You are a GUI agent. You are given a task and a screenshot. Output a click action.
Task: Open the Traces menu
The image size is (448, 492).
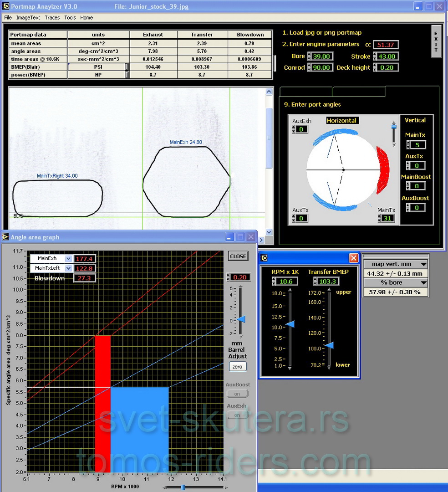pos(52,18)
